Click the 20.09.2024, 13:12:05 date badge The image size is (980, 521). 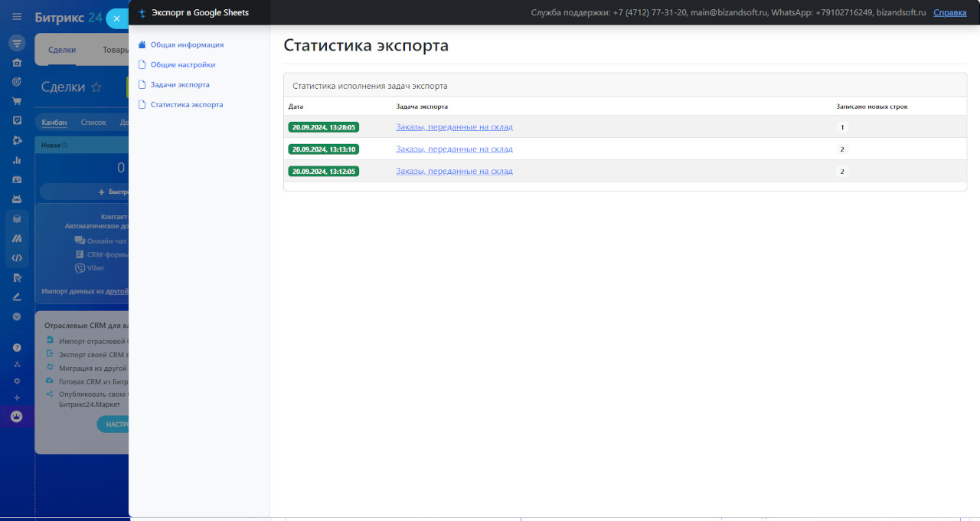pyautogui.click(x=324, y=172)
